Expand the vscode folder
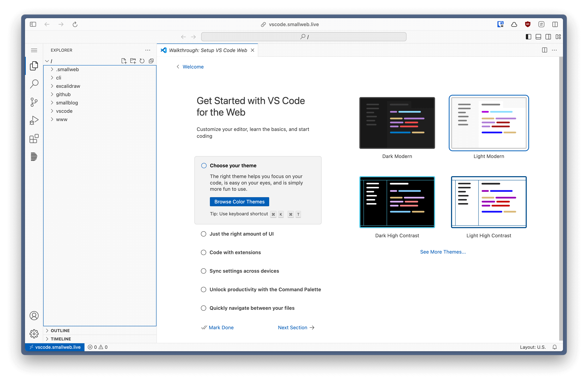The width and height of the screenshot is (588, 383). 100,111
